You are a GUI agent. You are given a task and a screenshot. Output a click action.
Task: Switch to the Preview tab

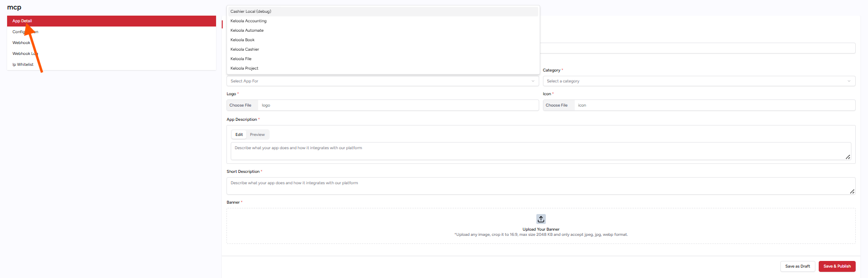257,135
